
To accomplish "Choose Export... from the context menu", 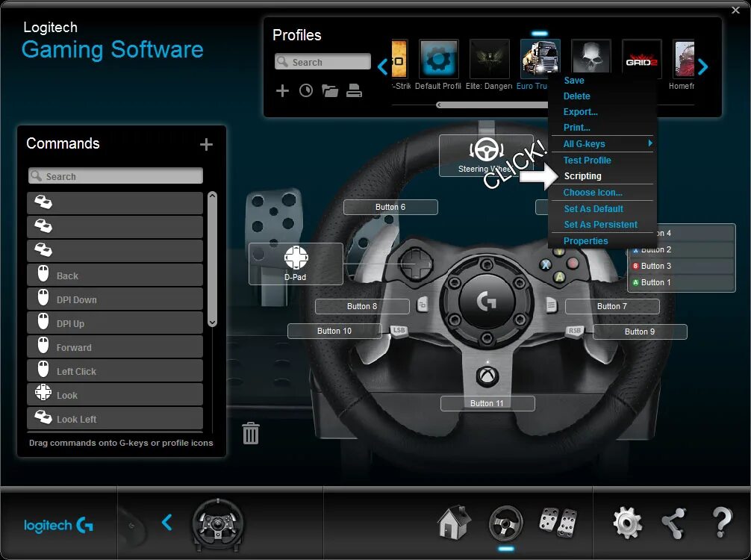I will pyautogui.click(x=581, y=112).
